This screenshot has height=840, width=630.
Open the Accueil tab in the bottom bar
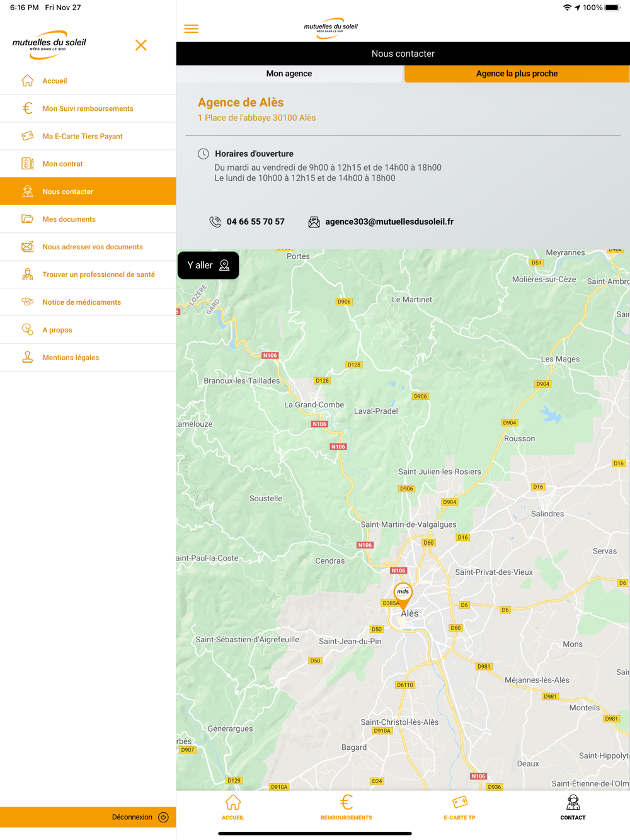click(233, 807)
